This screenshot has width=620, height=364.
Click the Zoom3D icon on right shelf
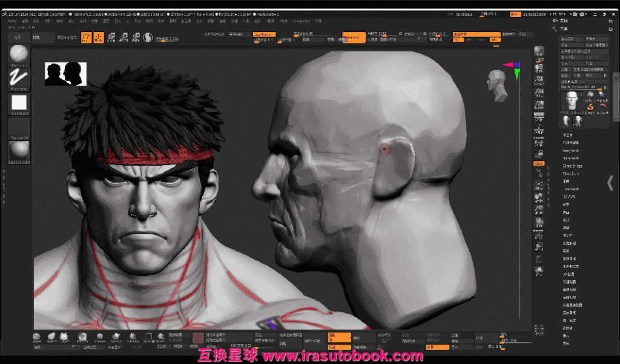click(x=539, y=210)
